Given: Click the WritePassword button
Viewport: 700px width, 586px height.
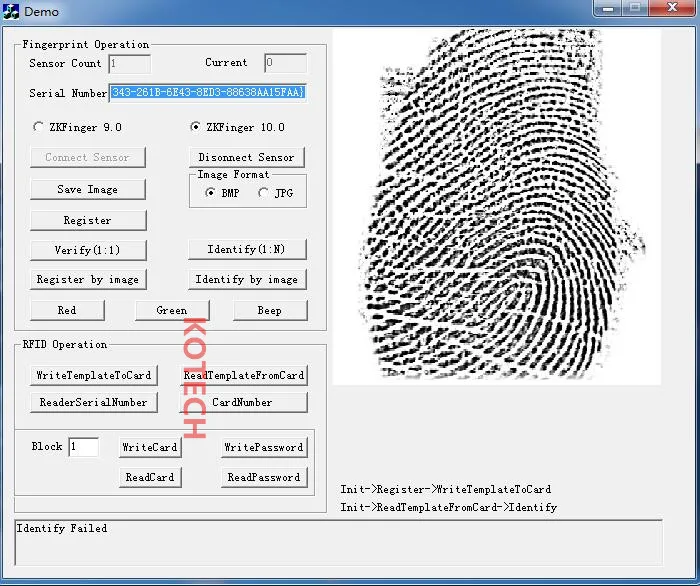Looking at the screenshot, I should (x=264, y=448).
